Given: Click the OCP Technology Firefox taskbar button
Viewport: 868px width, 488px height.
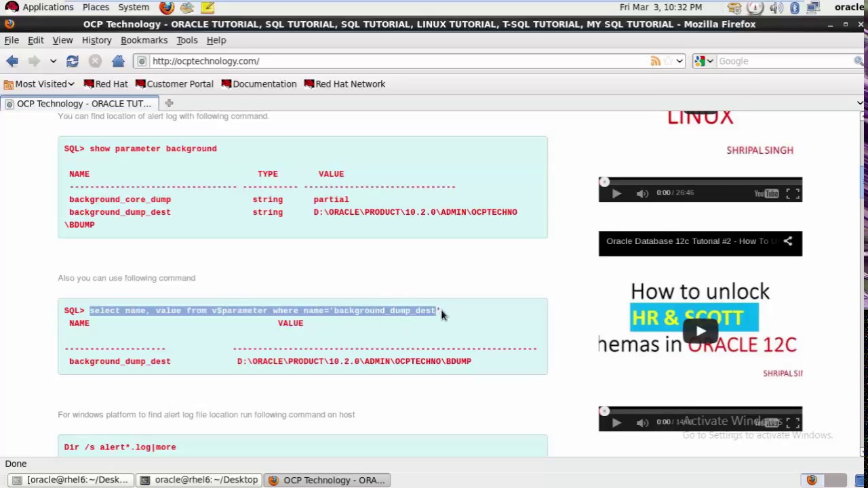Looking at the screenshot, I should [328, 480].
